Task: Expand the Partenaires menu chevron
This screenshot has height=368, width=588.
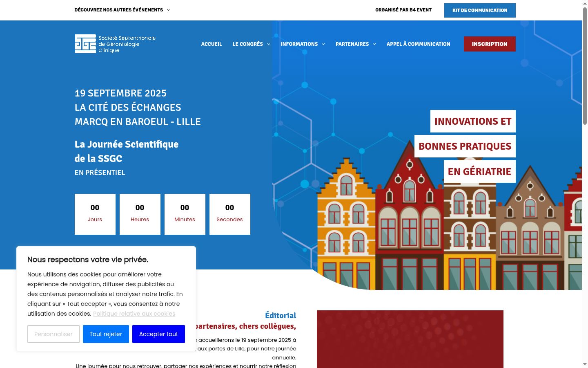Action: 374,44
